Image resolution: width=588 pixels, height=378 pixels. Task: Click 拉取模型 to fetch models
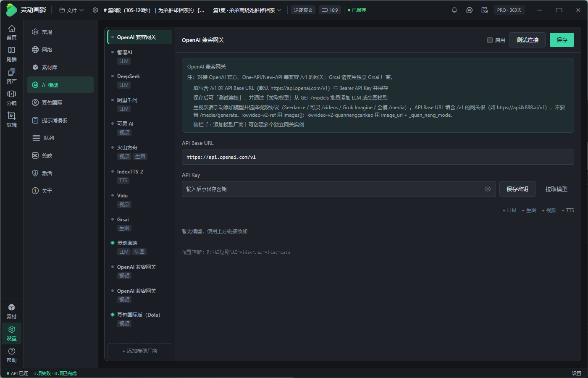556,189
